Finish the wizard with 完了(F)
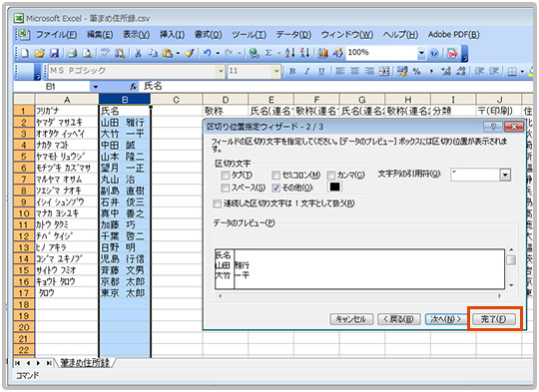 (x=494, y=319)
